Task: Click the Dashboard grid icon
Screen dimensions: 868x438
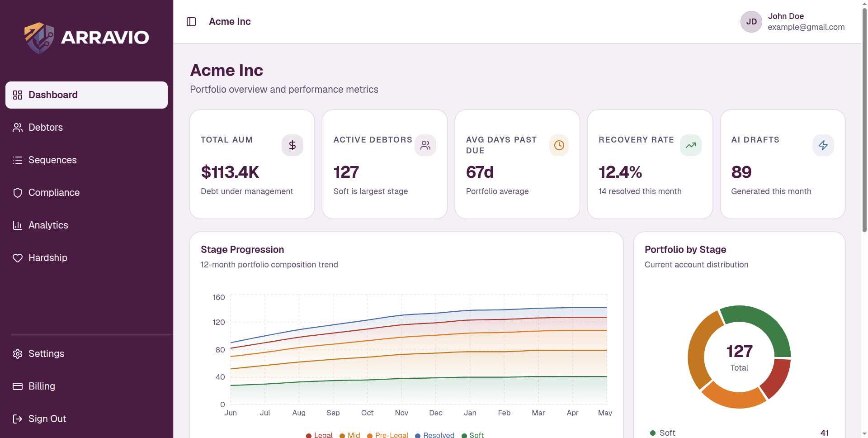Action: click(18, 95)
